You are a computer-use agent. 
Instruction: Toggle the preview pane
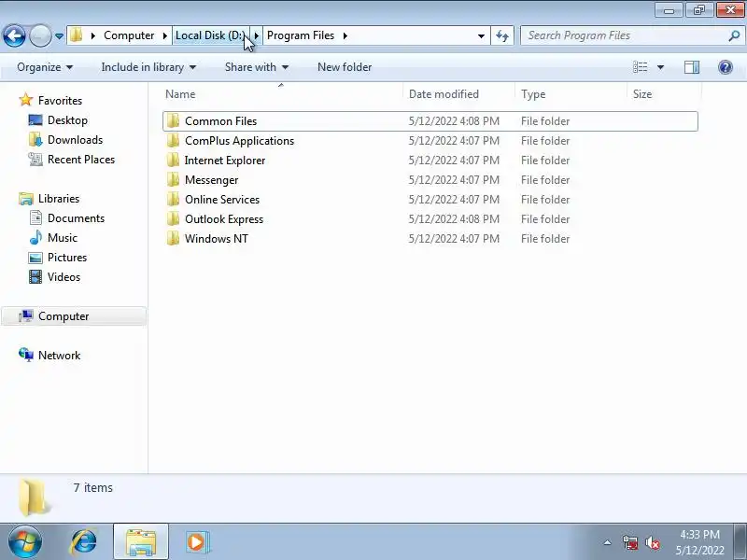tap(692, 67)
